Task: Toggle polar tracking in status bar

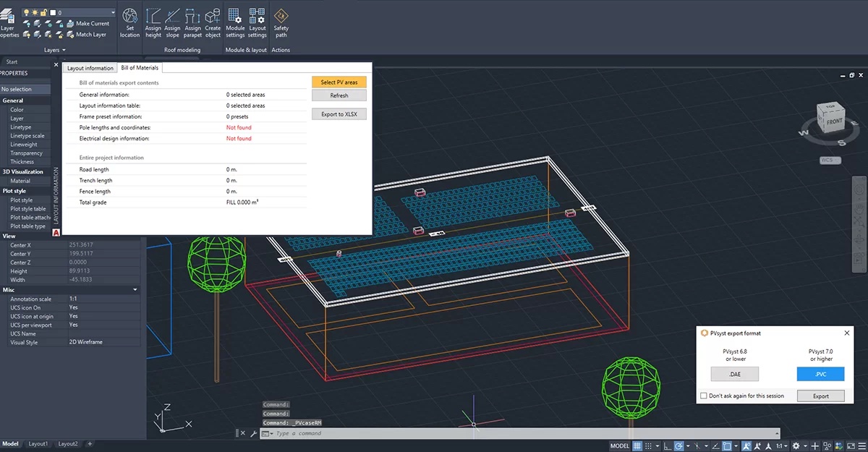Action: [x=678, y=446]
